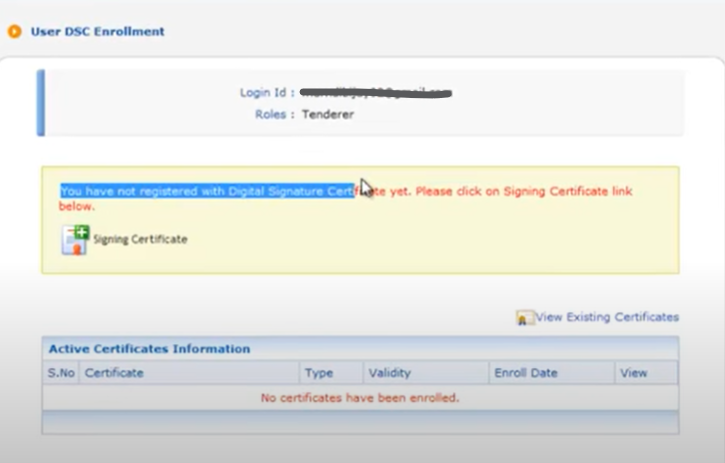
Task: Select the View column header
Action: click(x=633, y=373)
